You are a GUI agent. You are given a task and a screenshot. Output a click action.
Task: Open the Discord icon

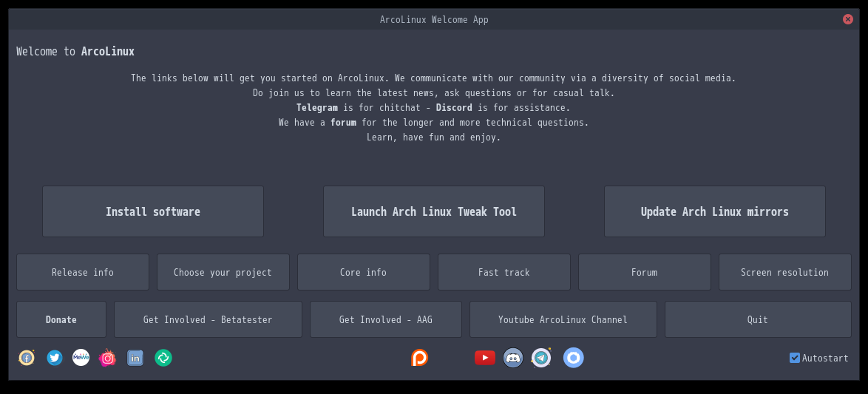tap(513, 358)
